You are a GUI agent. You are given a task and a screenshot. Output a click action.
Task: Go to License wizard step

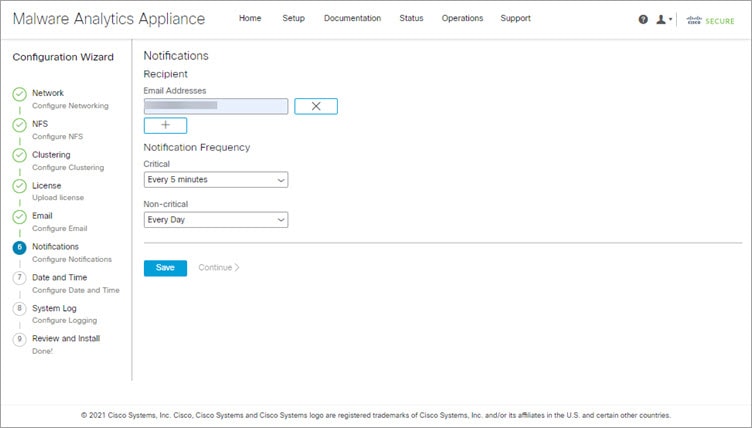(47, 185)
